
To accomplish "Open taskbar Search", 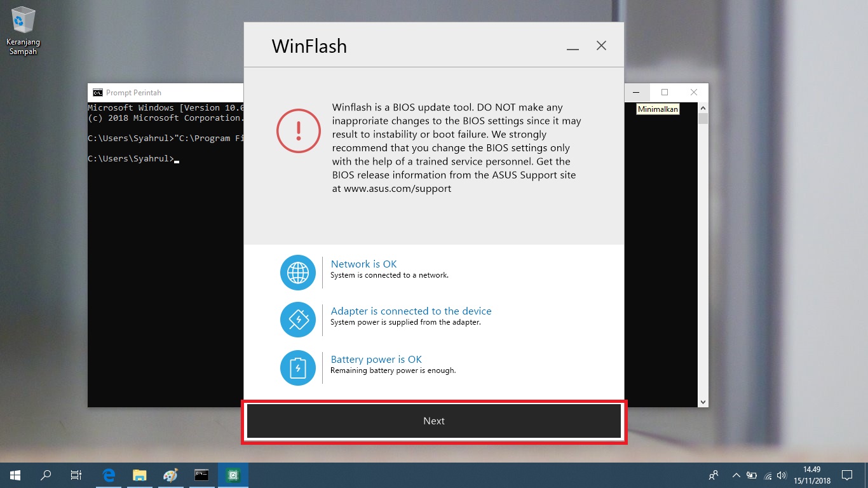I will 46,475.
